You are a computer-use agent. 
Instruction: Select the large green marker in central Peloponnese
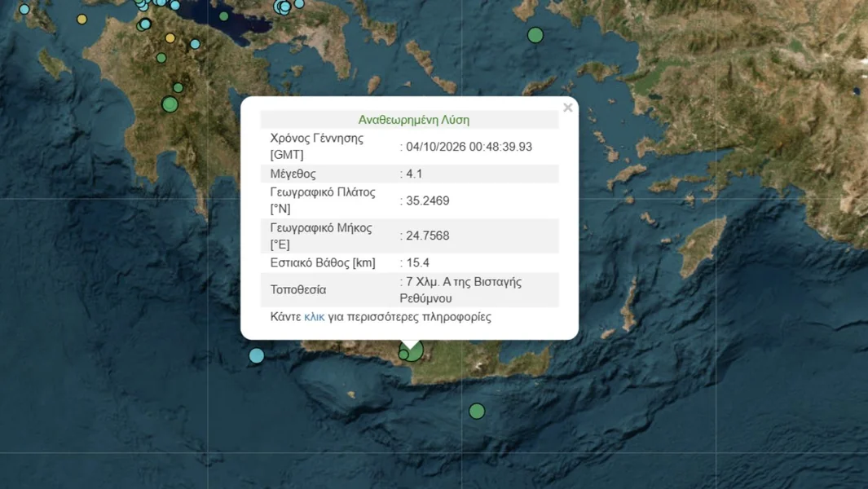170,104
